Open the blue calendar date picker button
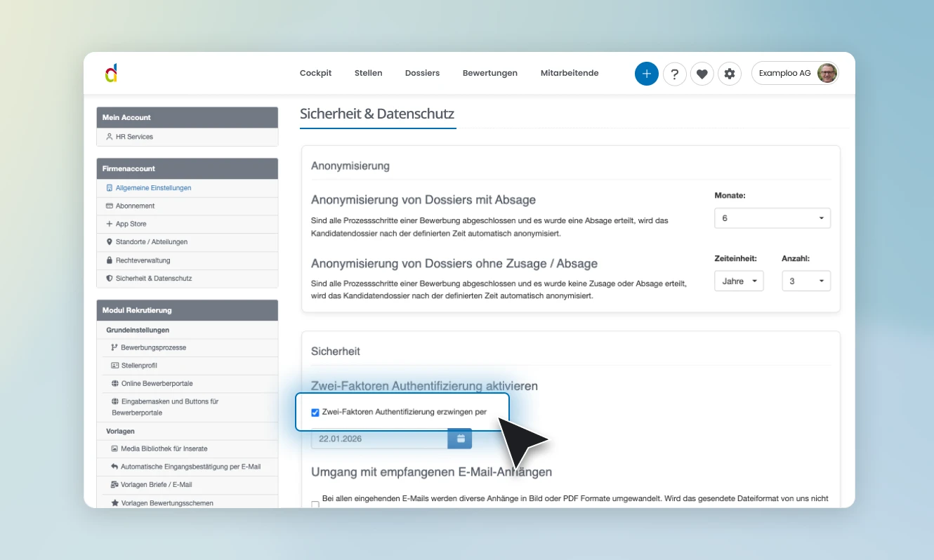 [x=460, y=439]
